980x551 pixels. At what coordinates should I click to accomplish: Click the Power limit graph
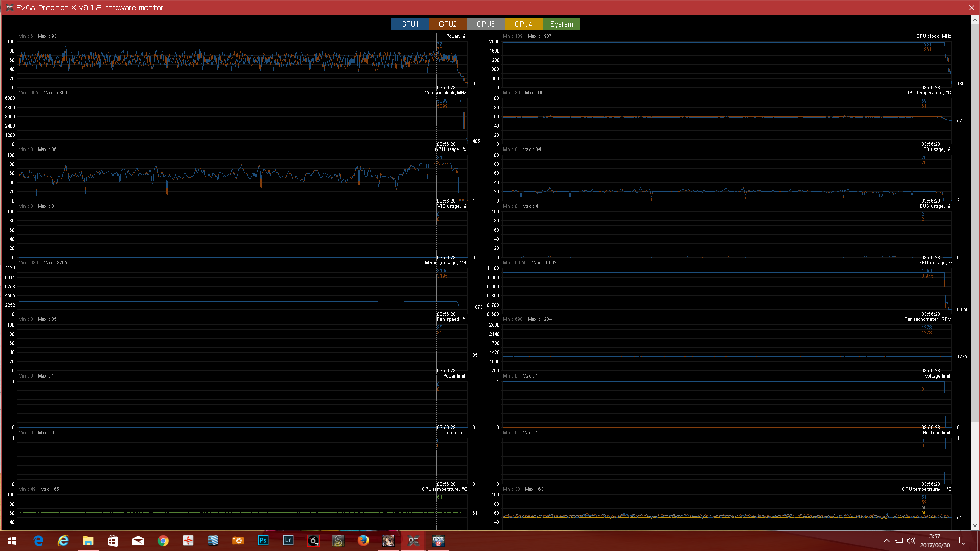[242, 404]
